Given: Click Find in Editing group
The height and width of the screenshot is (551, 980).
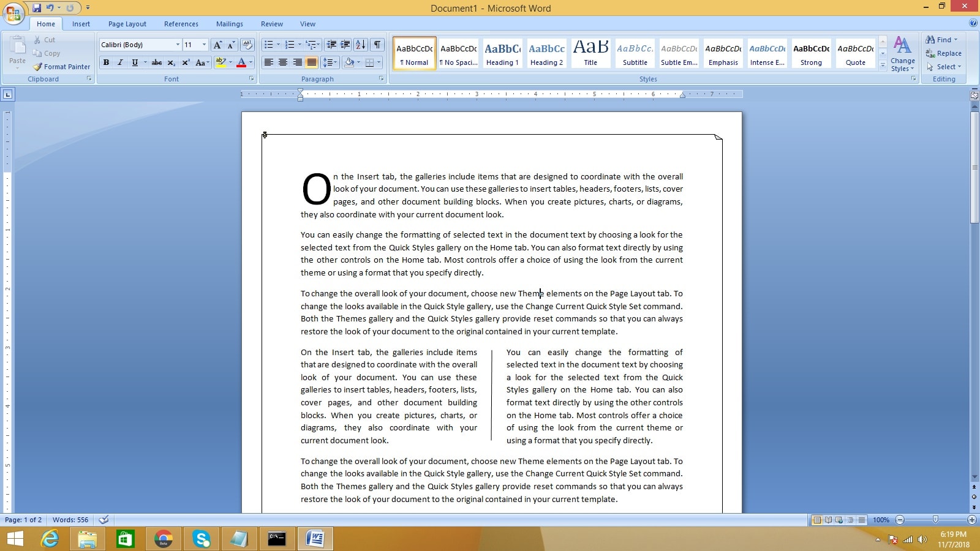Looking at the screenshot, I should [942, 40].
